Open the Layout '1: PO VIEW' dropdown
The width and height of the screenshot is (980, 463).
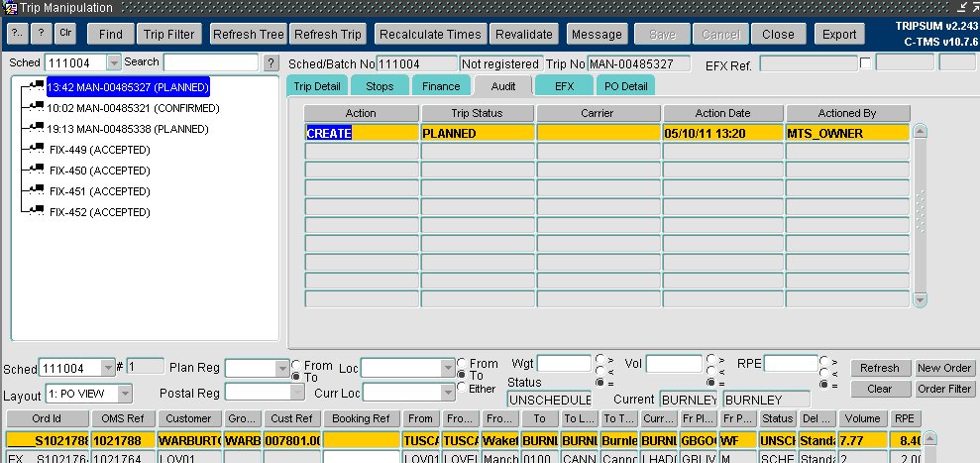coord(125,394)
